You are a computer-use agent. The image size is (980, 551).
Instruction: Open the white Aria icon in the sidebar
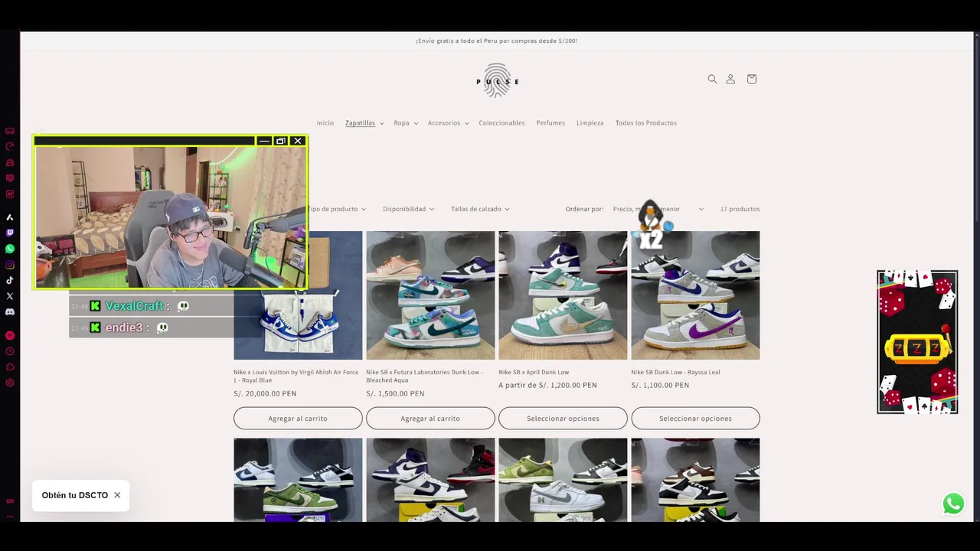coord(10,217)
